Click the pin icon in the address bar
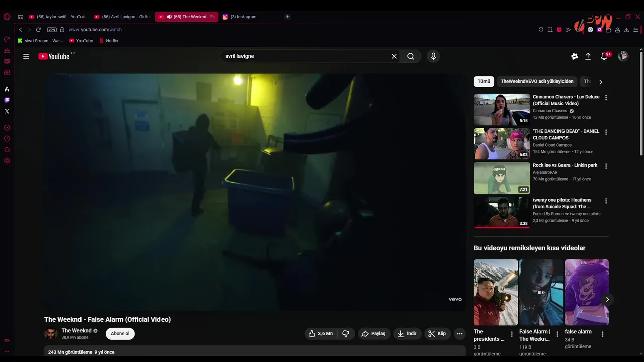The width and height of the screenshot is (644, 362). (x=541, y=30)
